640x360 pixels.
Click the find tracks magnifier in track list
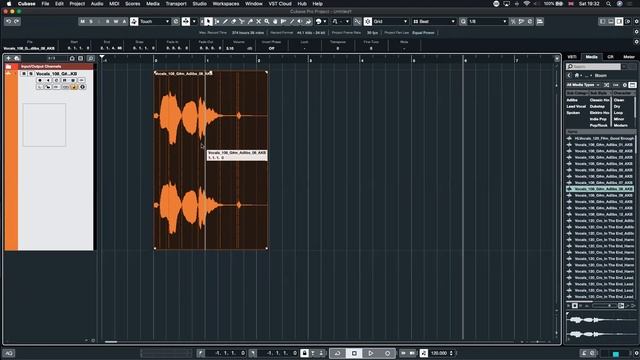(91, 58)
